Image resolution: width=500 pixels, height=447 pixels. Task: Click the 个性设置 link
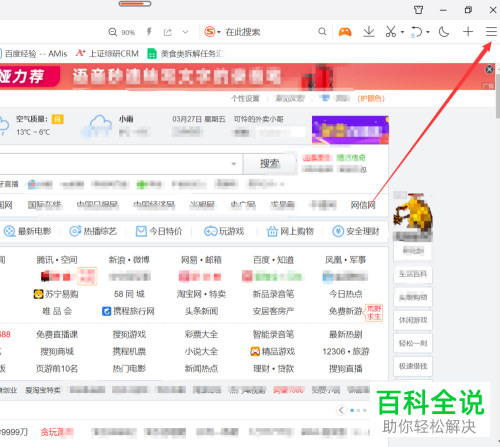tap(245, 99)
